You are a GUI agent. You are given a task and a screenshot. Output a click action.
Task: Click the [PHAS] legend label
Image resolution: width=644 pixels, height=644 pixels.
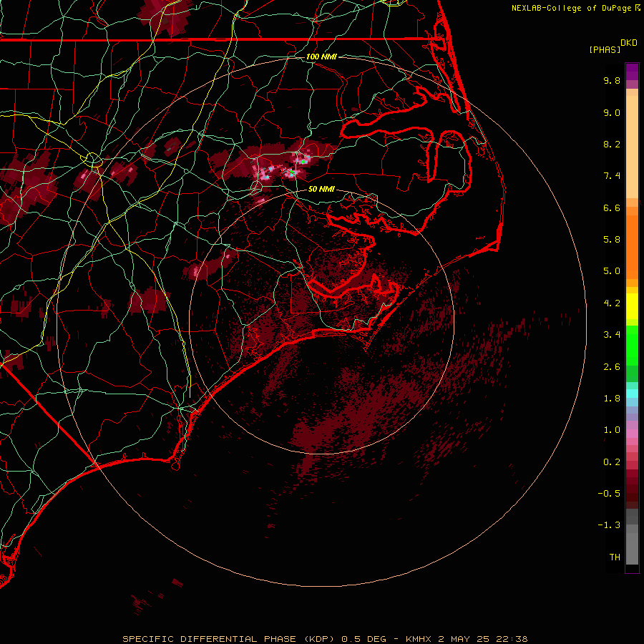pos(605,49)
